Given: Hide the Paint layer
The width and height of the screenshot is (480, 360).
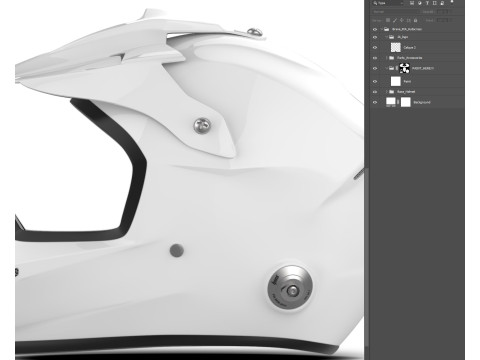Looking at the screenshot, I should tap(375, 81).
